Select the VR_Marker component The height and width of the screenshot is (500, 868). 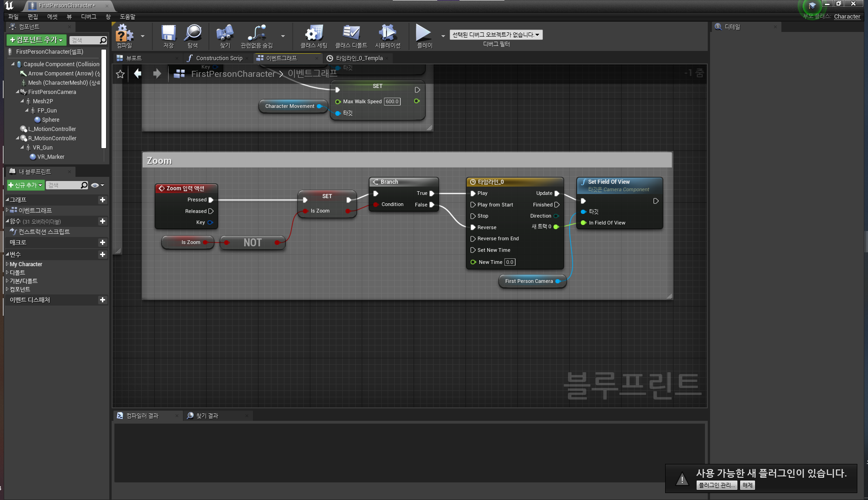pyautogui.click(x=47, y=157)
